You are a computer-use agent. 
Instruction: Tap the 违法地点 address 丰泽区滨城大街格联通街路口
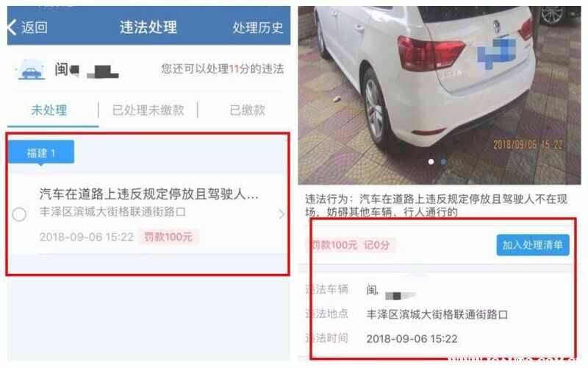point(437,314)
